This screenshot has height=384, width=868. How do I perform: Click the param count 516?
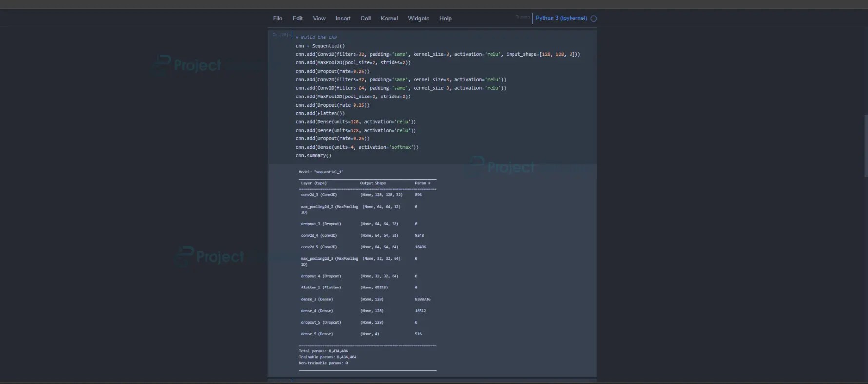point(418,334)
